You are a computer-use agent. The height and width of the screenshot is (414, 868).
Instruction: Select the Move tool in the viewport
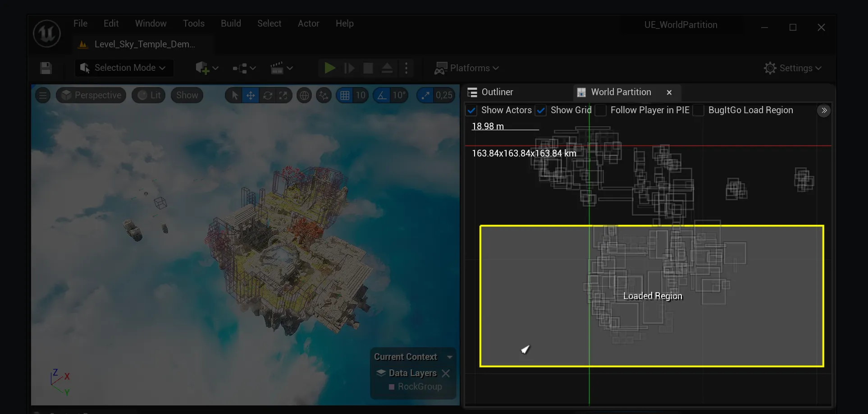click(251, 95)
